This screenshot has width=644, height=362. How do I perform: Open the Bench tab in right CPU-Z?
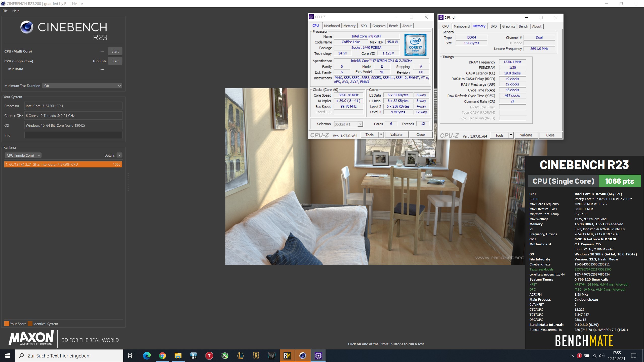coord(523,26)
